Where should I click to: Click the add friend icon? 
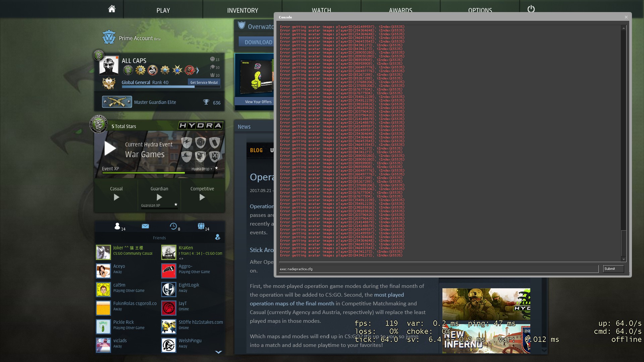pos(217,237)
